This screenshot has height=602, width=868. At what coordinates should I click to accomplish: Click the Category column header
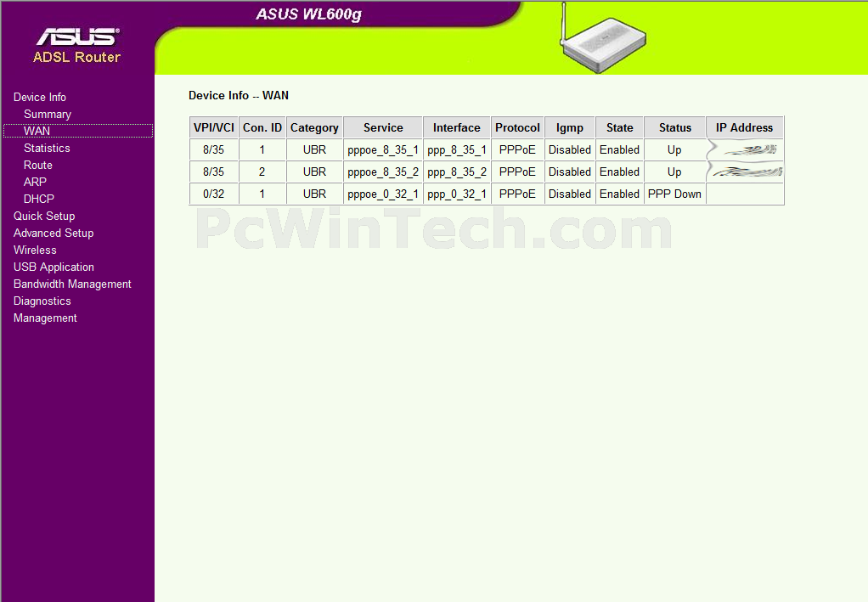coord(314,128)
